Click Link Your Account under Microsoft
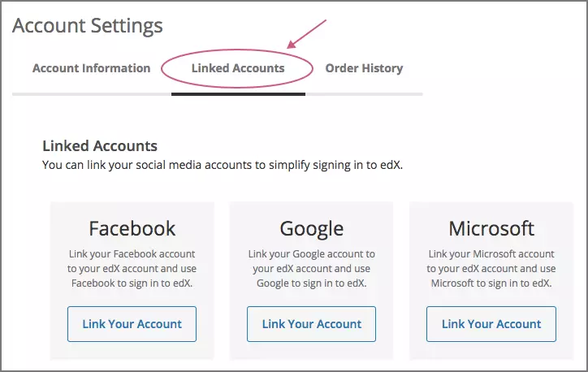The width and height of the screenshot is (588, 372). pos(491,323)
